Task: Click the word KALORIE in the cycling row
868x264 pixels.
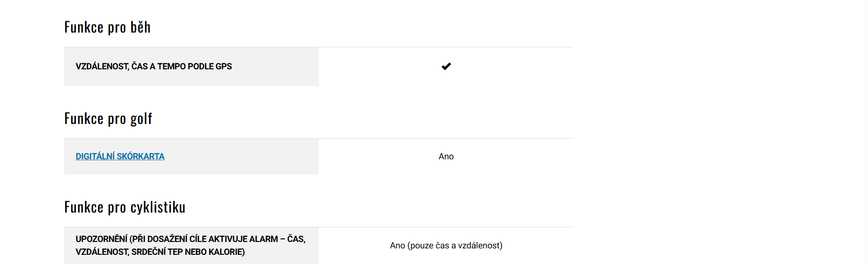Action: click(x=227, y=252)
